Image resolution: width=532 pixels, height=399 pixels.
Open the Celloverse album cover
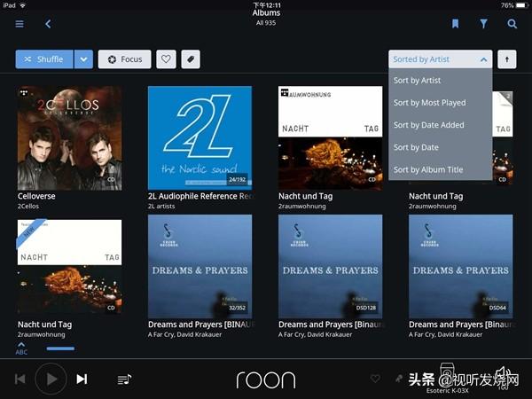coord(69,138)
